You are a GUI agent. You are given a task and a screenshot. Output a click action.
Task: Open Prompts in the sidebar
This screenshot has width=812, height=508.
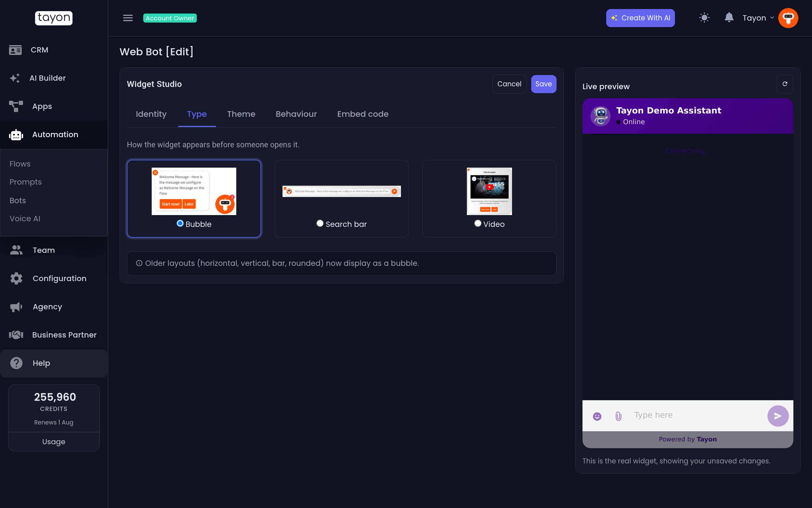coord(25,182)
